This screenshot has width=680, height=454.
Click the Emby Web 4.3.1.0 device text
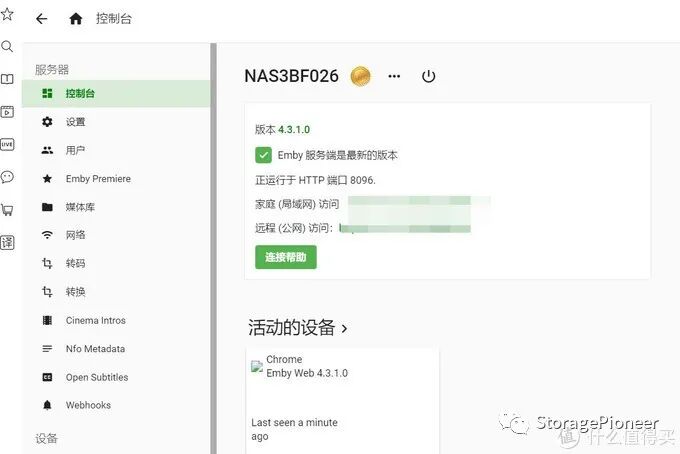[x=307, y=373]
